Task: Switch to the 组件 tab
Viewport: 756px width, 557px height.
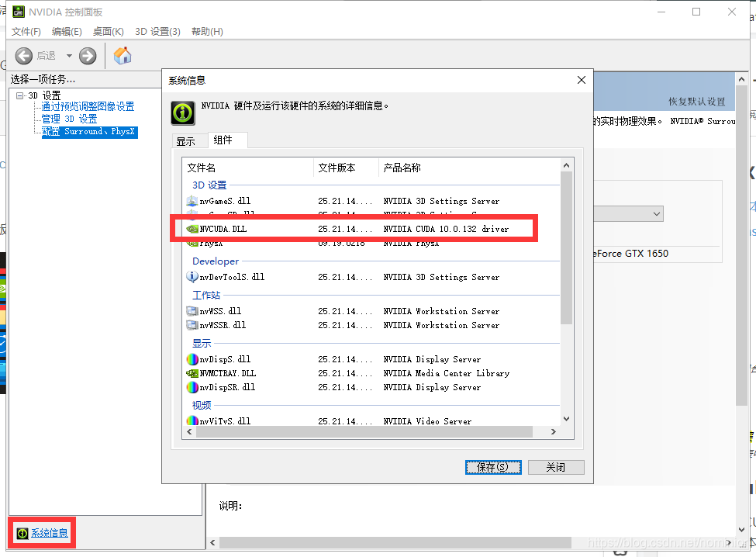Action: 227,140
